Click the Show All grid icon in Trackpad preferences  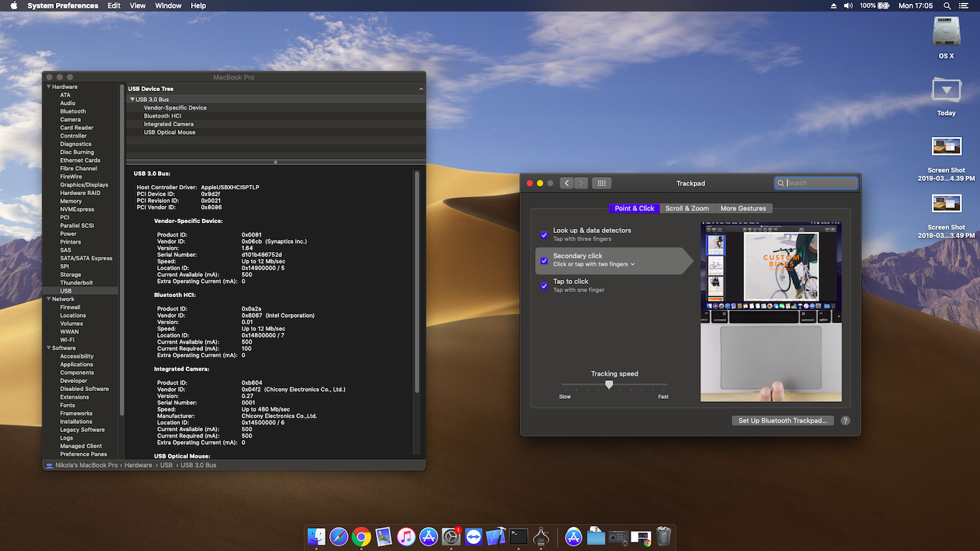[x=601, y=183]
